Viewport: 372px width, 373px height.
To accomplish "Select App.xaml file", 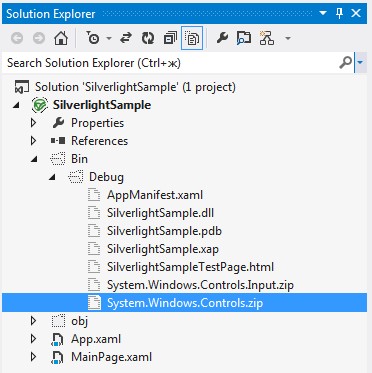I will [x=96, y=339].
